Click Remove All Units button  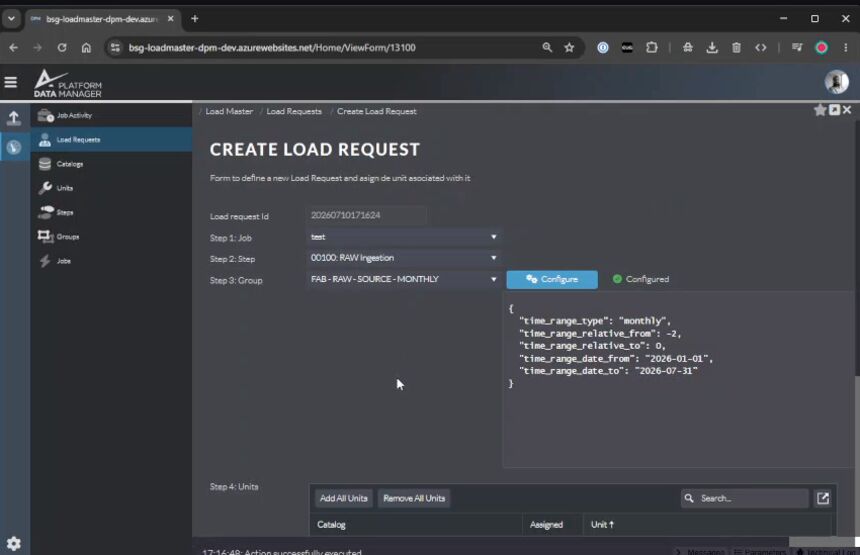coord(414,498)
